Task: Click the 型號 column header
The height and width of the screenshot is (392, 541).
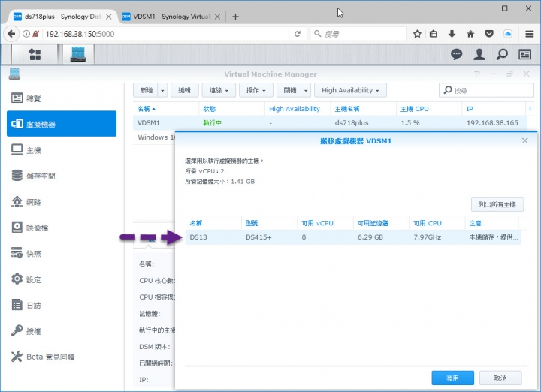Action: (x=269, y=223)
